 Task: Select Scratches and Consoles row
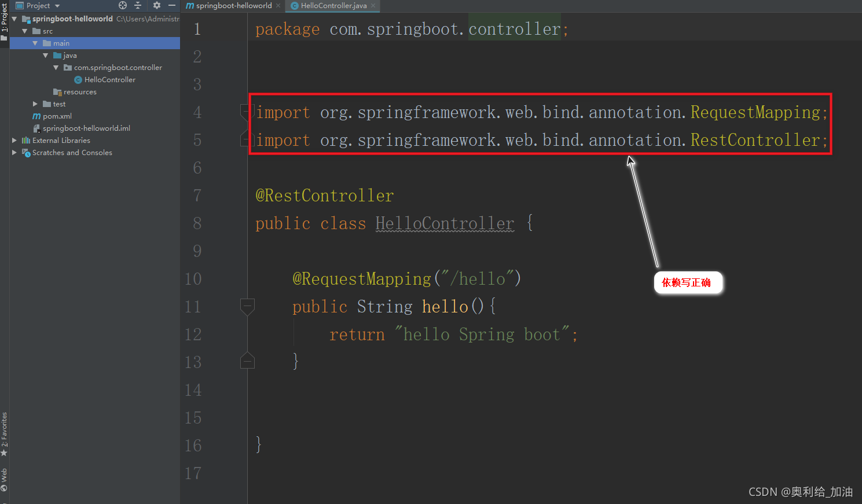tap(95, 153)
